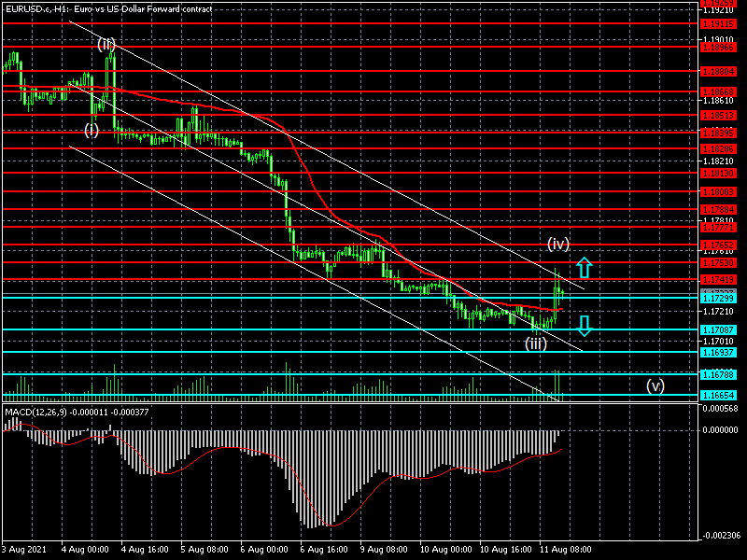Select the (v) wave label

click(655, 385)
